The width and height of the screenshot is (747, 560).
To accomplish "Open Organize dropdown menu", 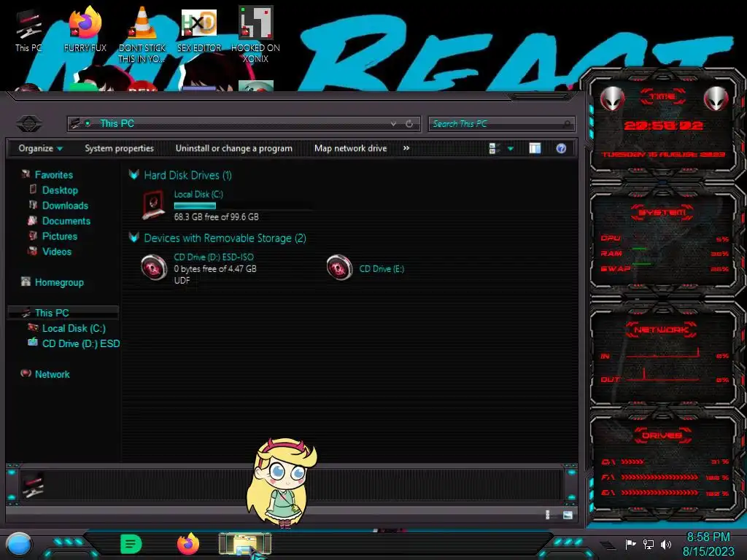I will (x=40, y=149).
